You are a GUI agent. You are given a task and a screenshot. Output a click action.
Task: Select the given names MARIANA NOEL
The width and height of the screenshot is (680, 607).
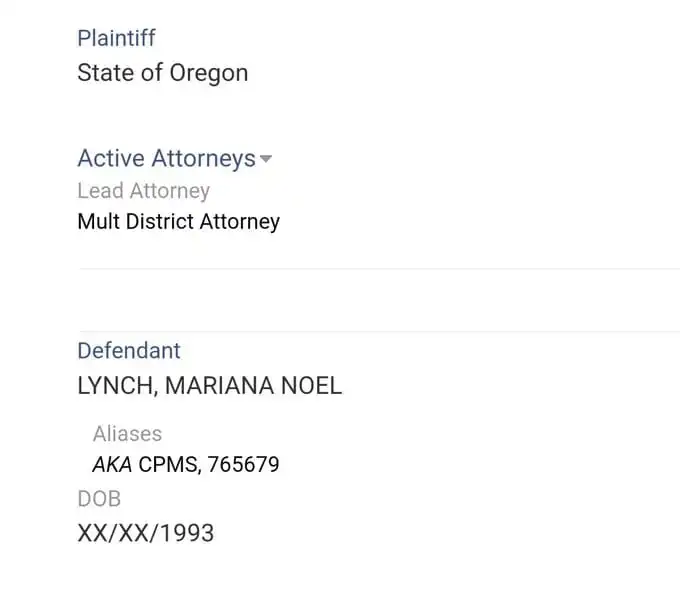tap(253, 386)
